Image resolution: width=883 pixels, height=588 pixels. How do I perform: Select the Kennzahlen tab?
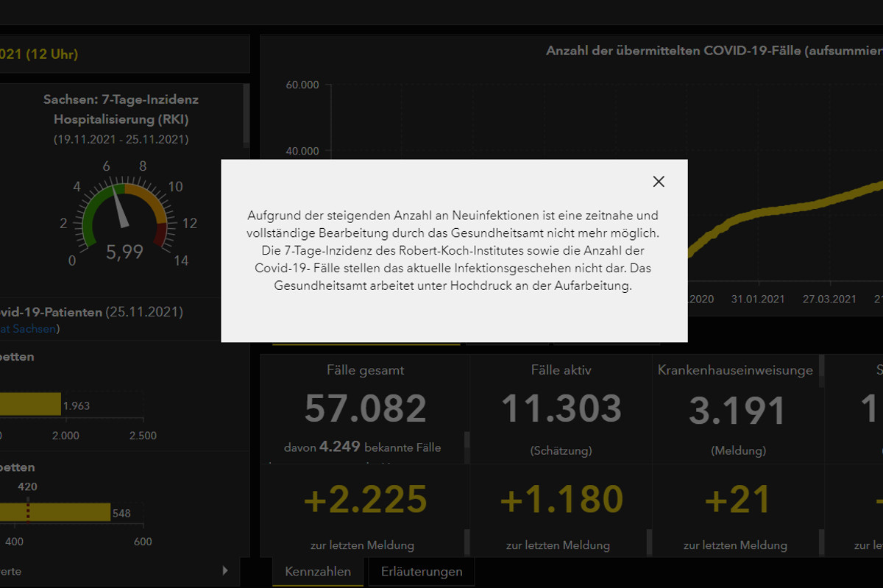coord(318,572)
